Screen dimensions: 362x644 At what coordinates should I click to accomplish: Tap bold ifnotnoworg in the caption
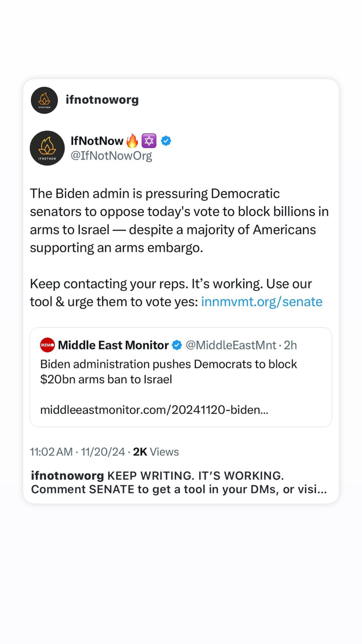(x=67, y=476)
